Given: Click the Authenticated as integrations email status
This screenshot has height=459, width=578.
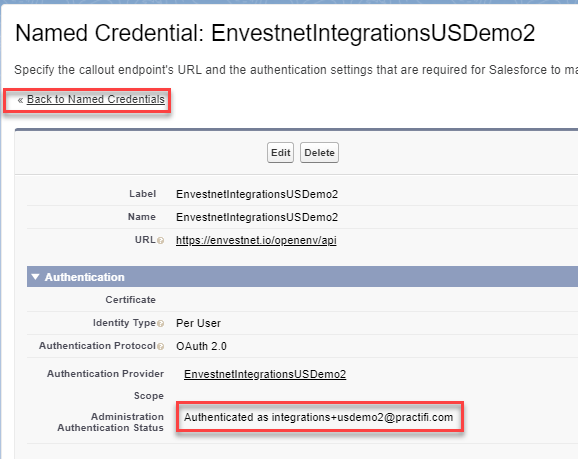Looking at the screenshot, I should click(x=318, y=417).
